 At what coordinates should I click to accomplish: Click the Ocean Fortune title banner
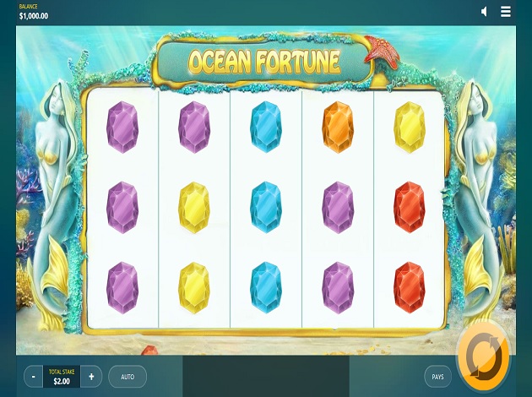tap(264, 62)
